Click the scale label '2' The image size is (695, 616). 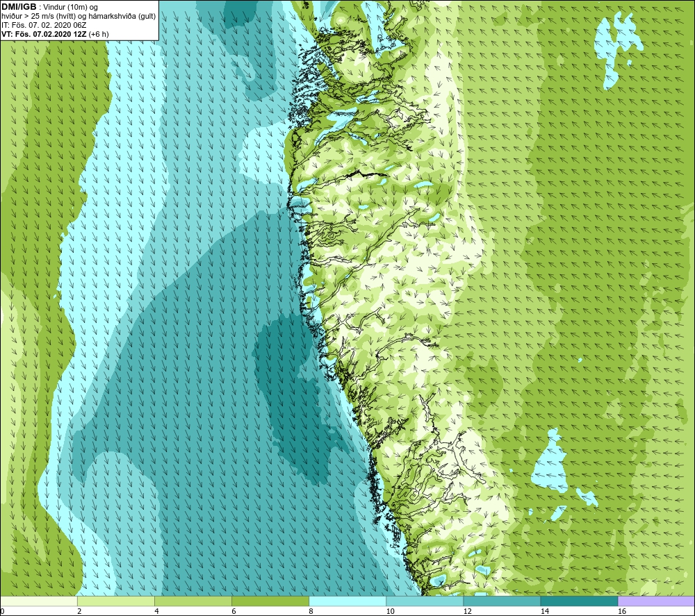pyautogui.click(x=79, y=611)
